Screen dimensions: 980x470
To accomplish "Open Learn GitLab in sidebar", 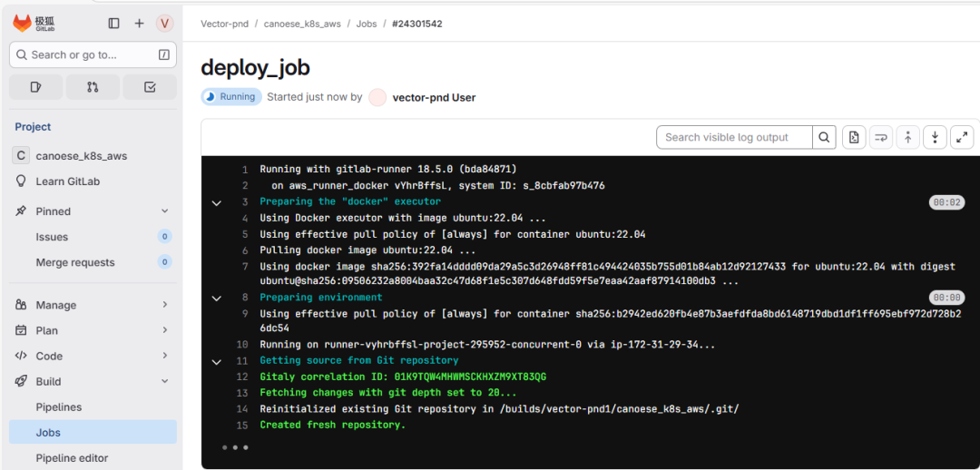I will pos(93,181).
